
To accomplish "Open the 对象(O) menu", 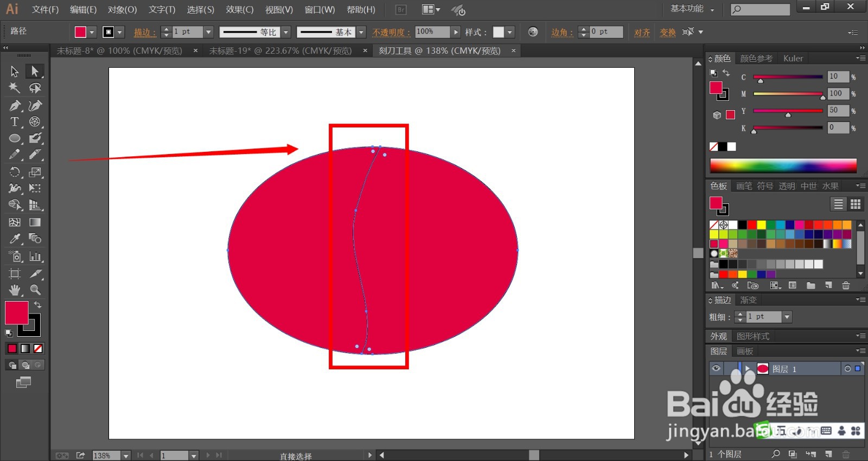I will (122, 10).
